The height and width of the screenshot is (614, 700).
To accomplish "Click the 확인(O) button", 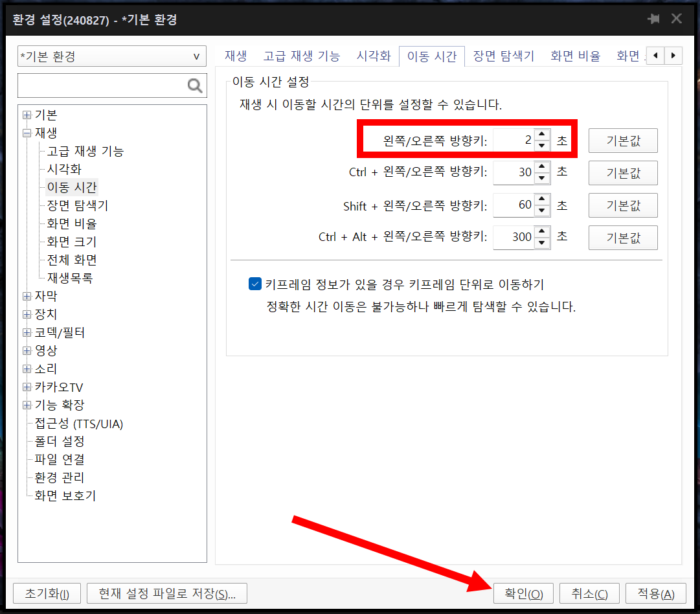I will click(523, 593).
